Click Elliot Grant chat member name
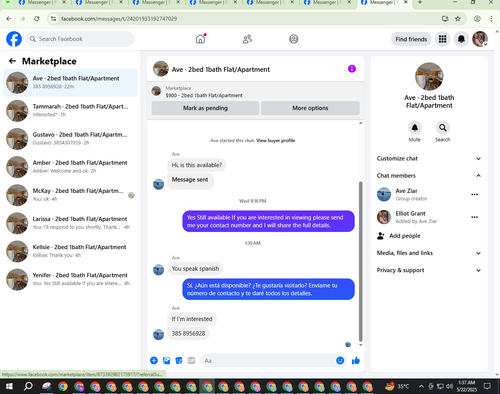Image resolution: width=500 pixels, height=394 pixels. (x=410, y=213)
